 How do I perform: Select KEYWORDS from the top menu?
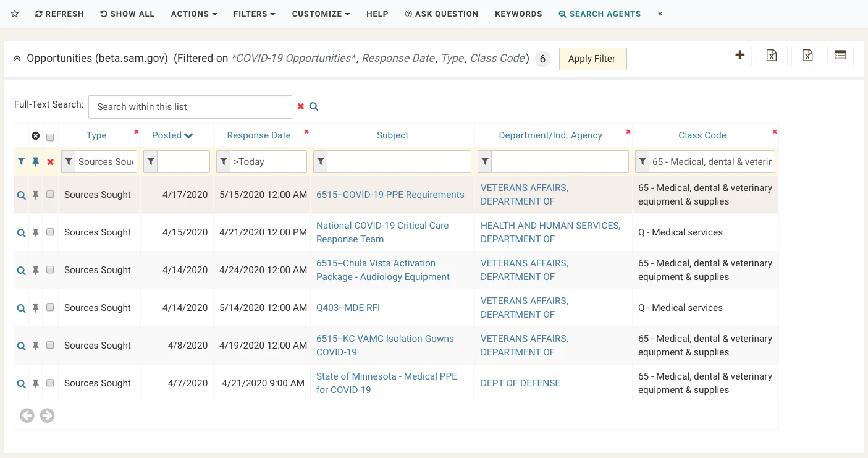[x=518, y=14]
